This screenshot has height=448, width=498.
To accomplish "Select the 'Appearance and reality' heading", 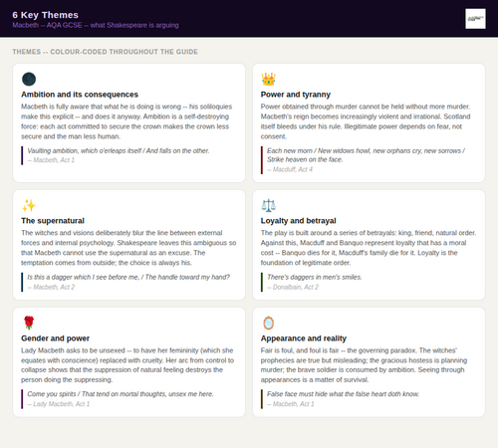I will point(304,338).
